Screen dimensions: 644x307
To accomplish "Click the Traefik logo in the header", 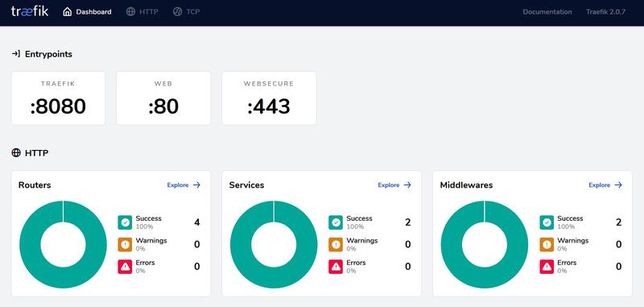I will click(30, 11).
